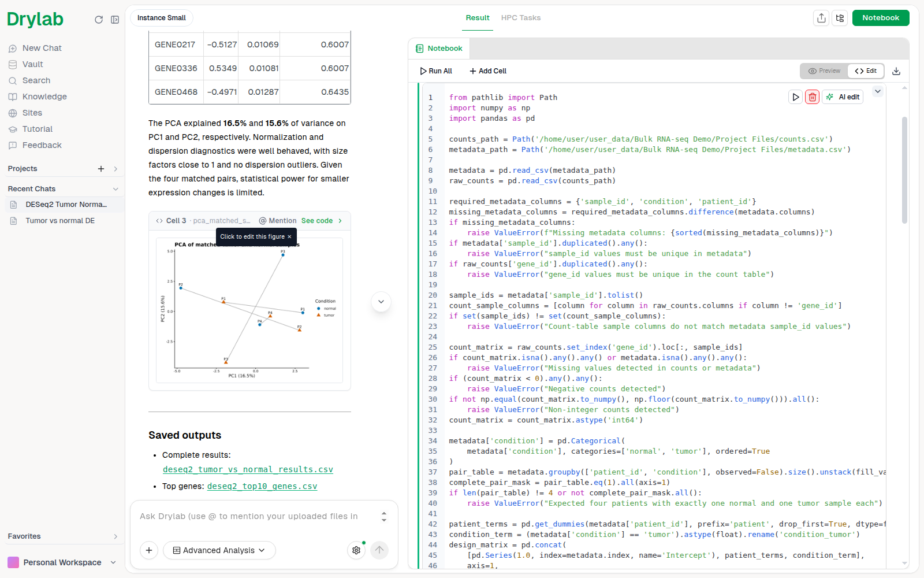Screen dimensions: 924x578
Task: Click the share/upload icon in top bar
Action: coord(821,18)
